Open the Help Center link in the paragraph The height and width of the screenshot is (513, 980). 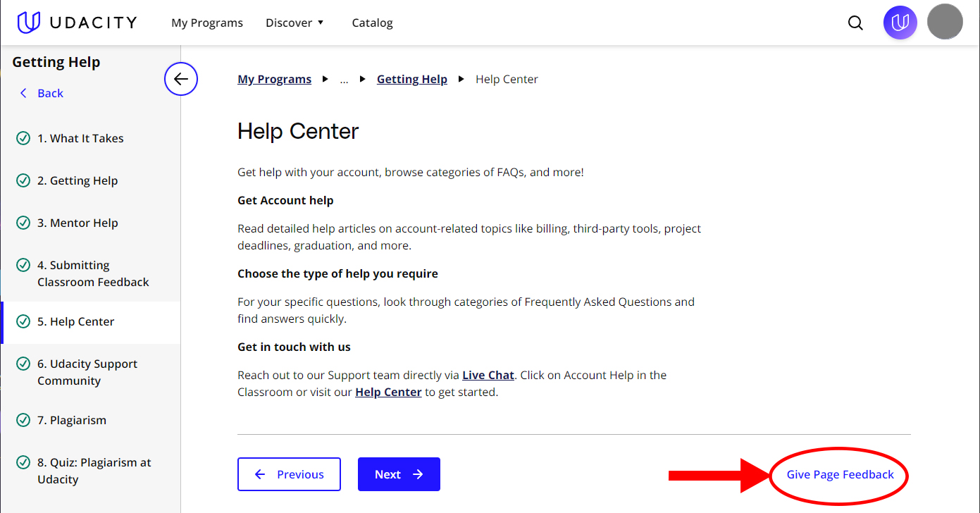[388, 392]
